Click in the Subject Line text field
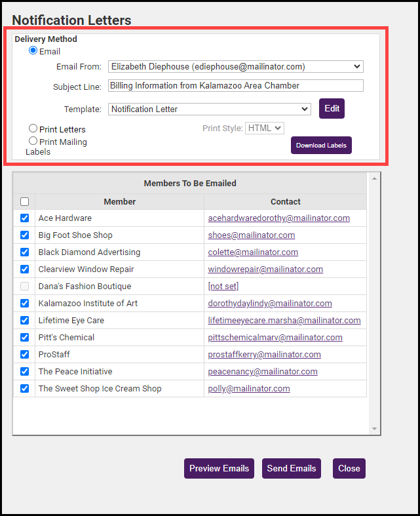Viewport: 420px width, 516px height. (x=235, y=86)
